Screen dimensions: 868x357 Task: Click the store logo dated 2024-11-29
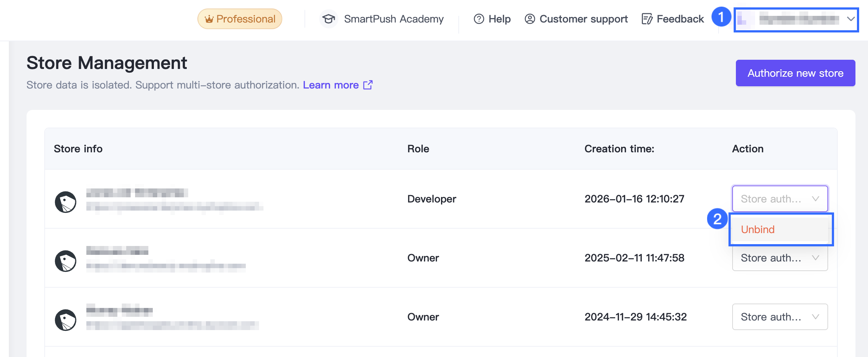coord(66,320)
